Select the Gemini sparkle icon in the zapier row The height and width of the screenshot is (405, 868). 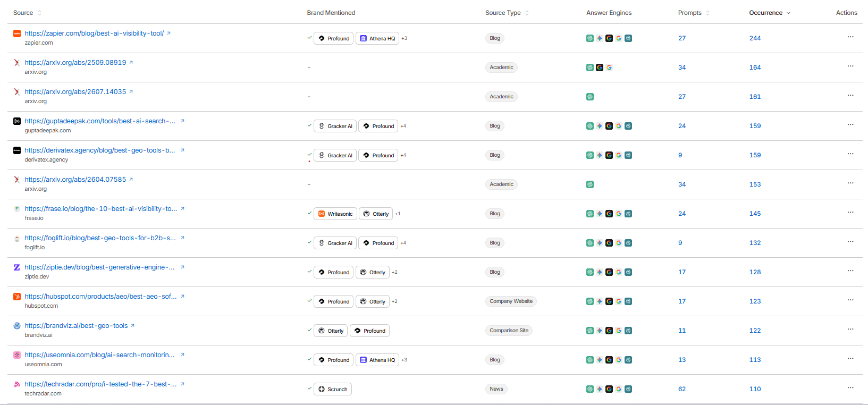pyautogui.click(x=600, y=38)
